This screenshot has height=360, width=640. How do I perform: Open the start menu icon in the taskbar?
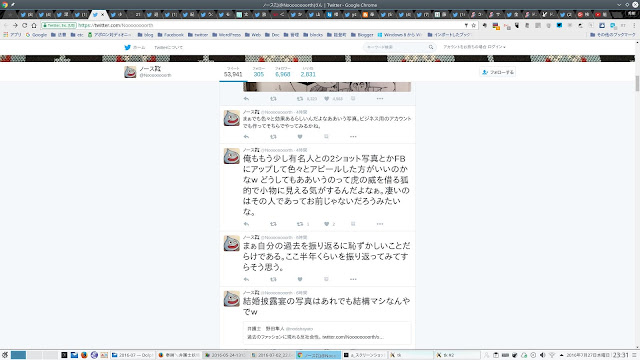click(x=5, y=355)
